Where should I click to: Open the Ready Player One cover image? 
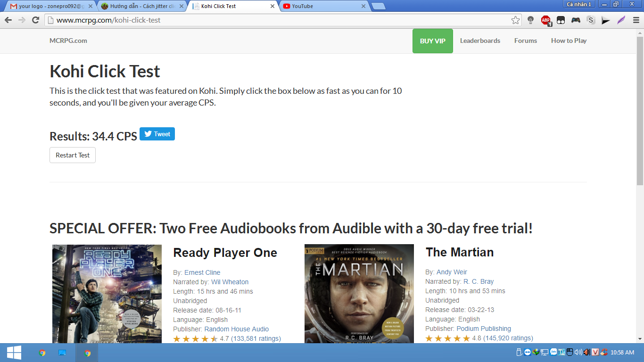tap(107, 294)
